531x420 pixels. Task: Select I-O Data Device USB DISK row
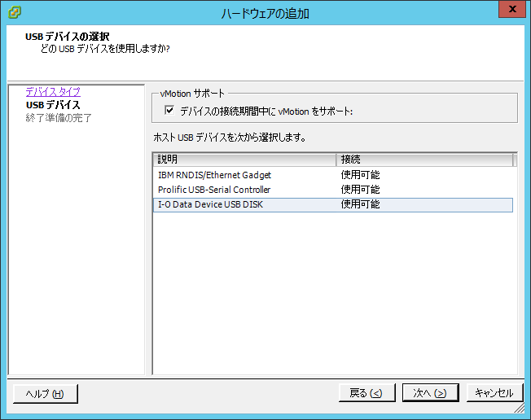(x=333, y=205)
